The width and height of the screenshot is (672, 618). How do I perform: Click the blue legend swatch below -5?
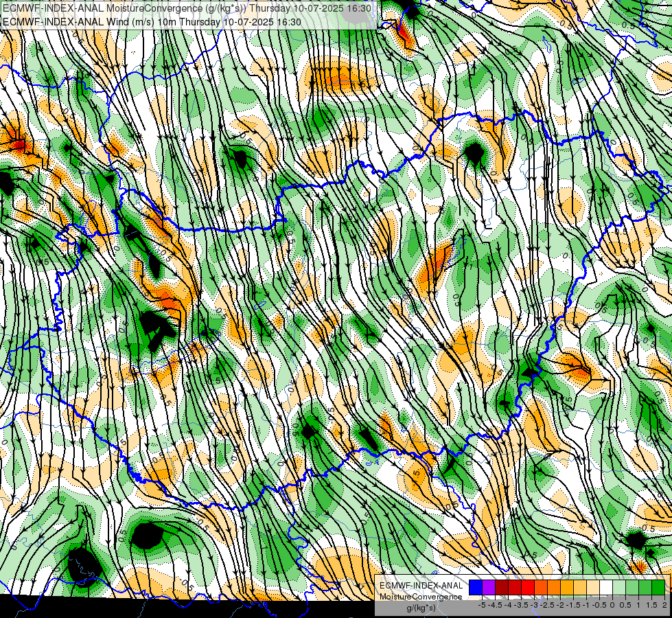(476, 588)
